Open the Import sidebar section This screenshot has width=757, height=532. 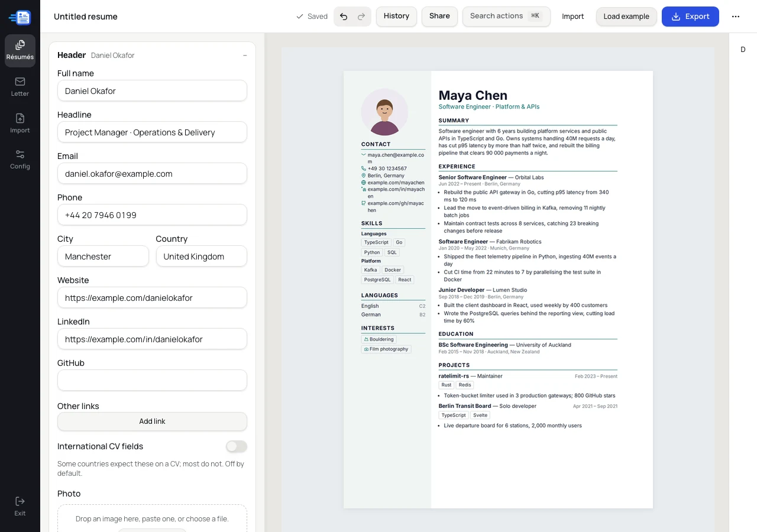(x=20, y=124)
